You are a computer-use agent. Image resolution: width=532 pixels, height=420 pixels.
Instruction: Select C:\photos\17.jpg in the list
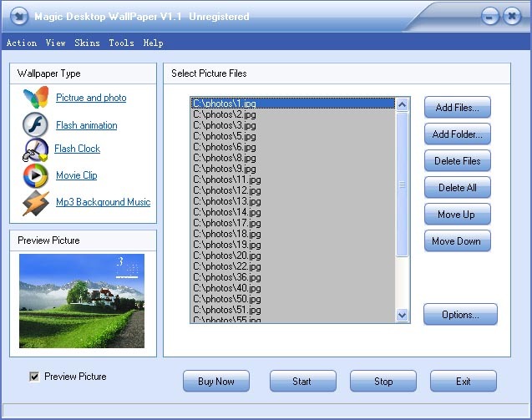[293, 223]
